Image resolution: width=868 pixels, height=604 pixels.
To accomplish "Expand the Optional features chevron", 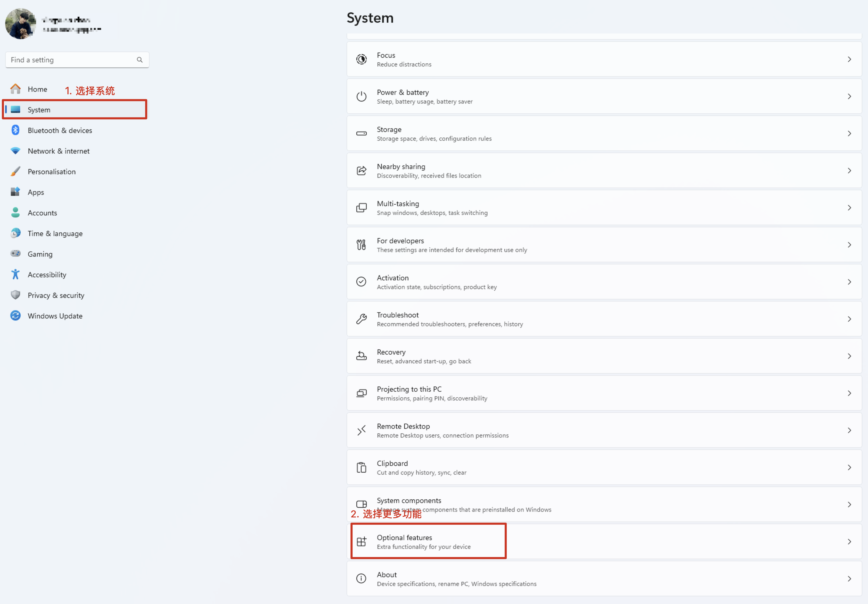I will (x=849, y=541).
